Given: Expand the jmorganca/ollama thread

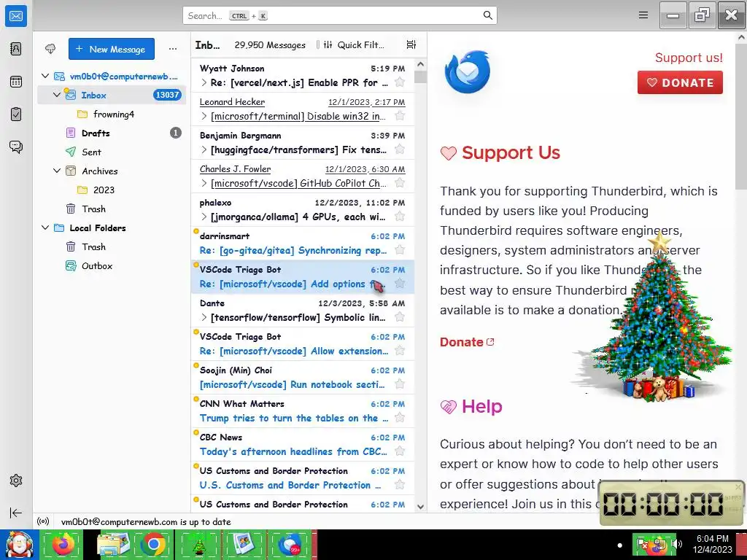Looking at the screenshot, I should pyautogui.click(x=204, y=217).
